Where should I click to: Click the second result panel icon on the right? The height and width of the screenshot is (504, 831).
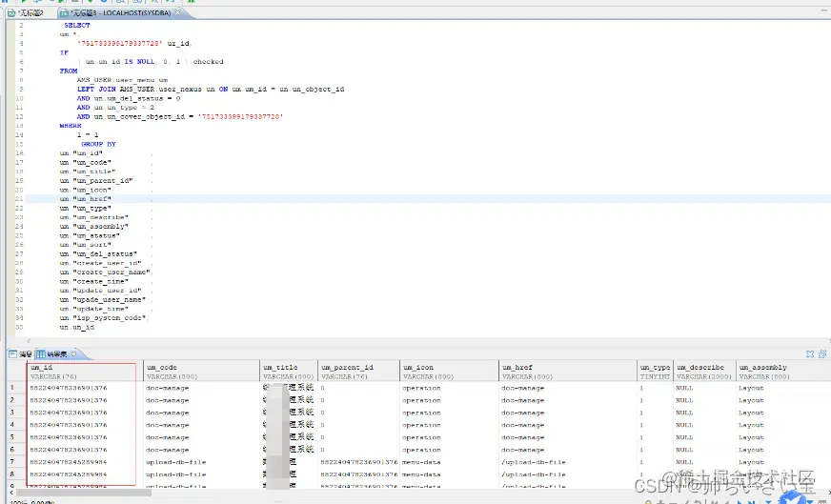[822, 354]
